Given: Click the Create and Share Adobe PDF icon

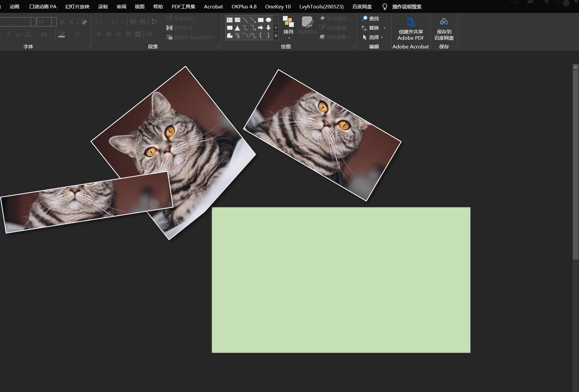Looking at the screenshot, I should click(x=411, y=22).
